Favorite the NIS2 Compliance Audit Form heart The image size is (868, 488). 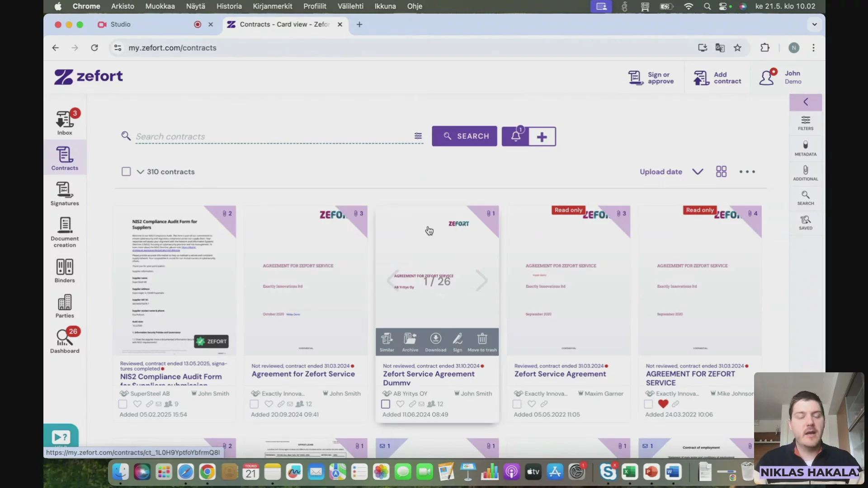point(137,404)
